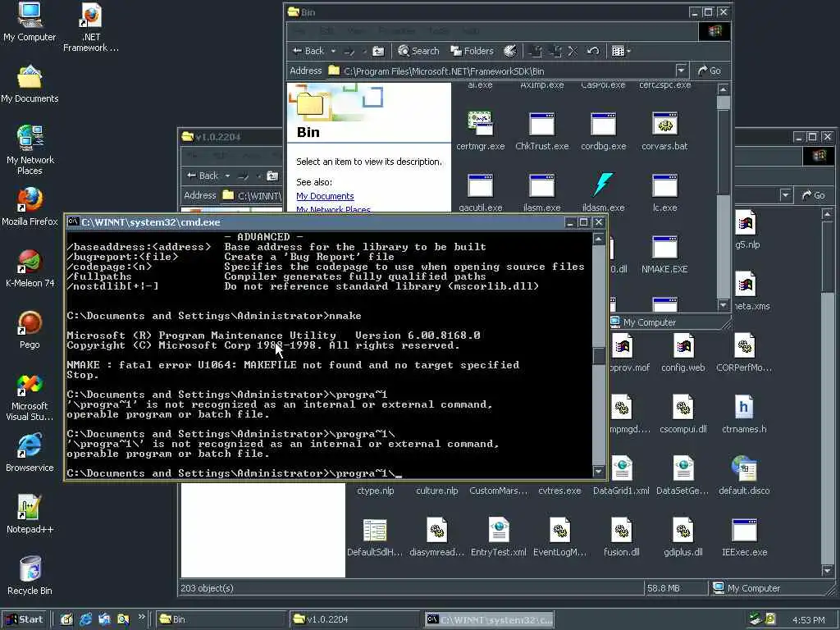840x630 pixels.
Task: Click the Copy To icon in the Bin toolbar
Action: (x=556, y=51)
